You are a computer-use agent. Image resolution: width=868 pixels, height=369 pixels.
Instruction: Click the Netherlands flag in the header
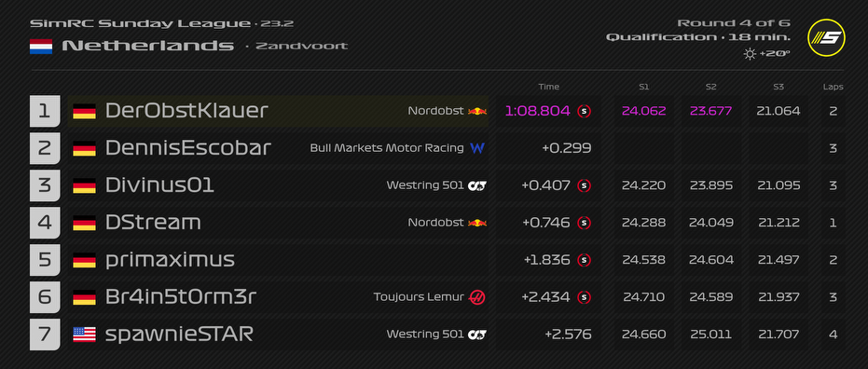[41, 47]
